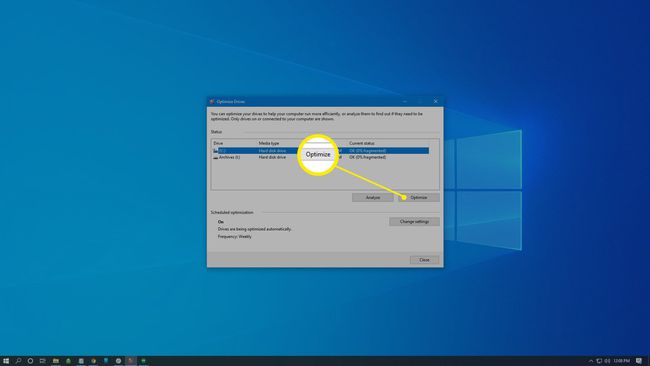Open the Windows Start menu
Screen dimensions: 650x366
click(6, 361)
